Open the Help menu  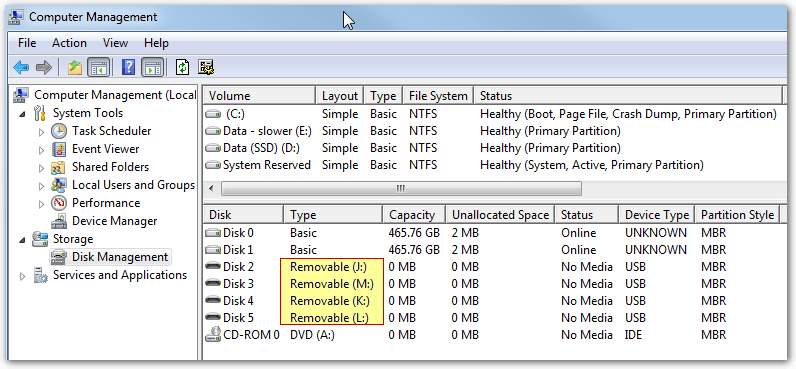click(x=156, y=43)
